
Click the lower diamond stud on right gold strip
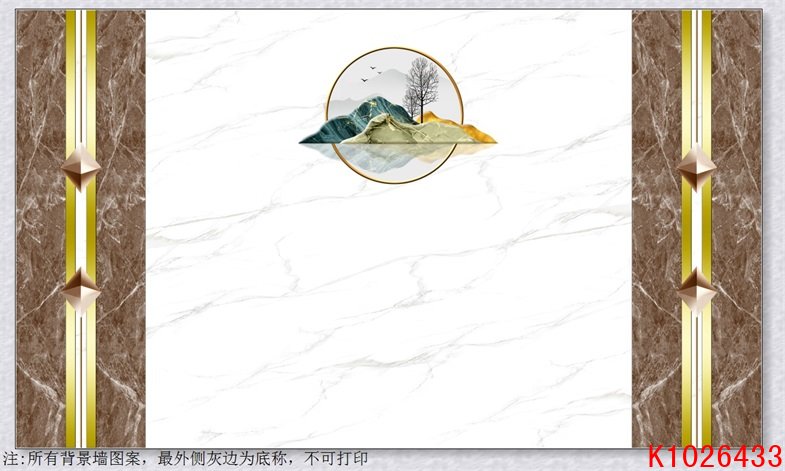(696, 292)
